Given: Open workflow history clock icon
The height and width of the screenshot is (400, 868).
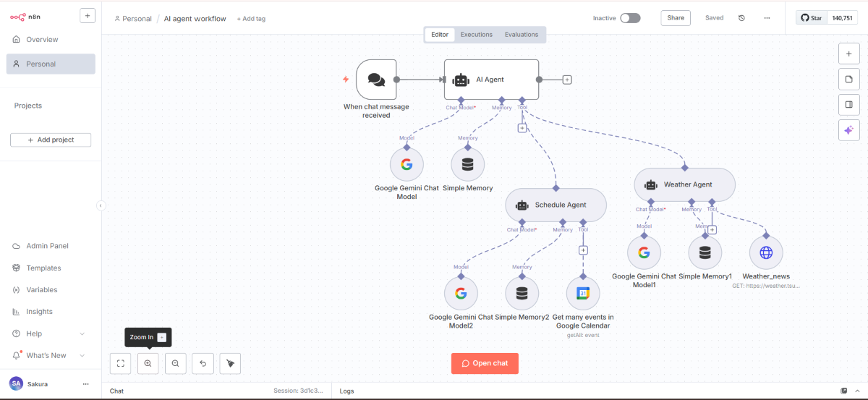Looking at the screenshot, I should (741, 18).
